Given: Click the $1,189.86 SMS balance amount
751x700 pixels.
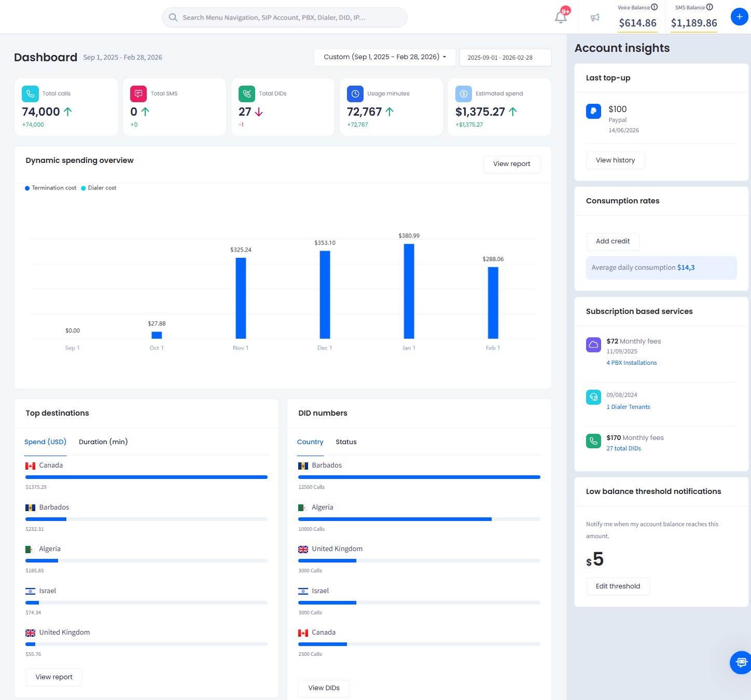Looking at the screenshot, I should pos(694,23).
